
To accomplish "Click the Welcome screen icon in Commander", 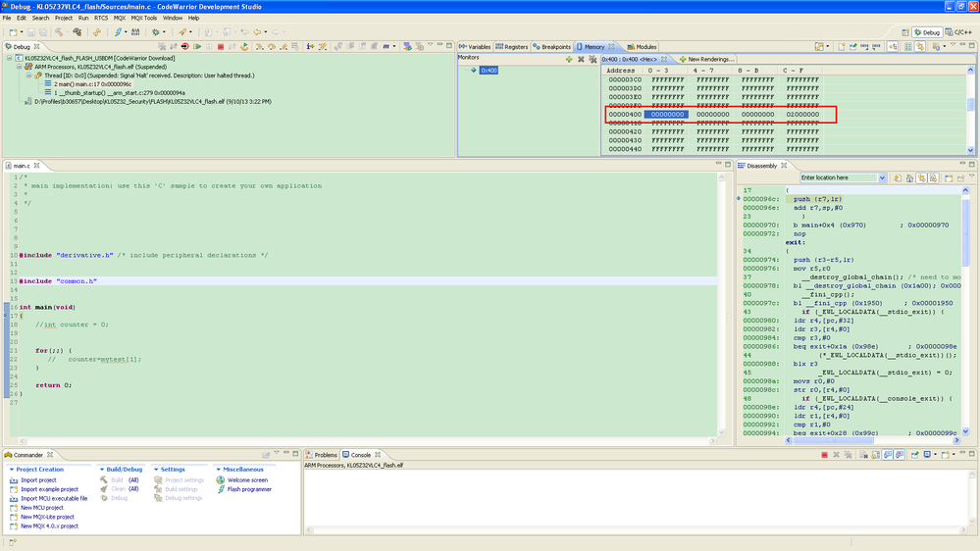I will click(221, 480).
